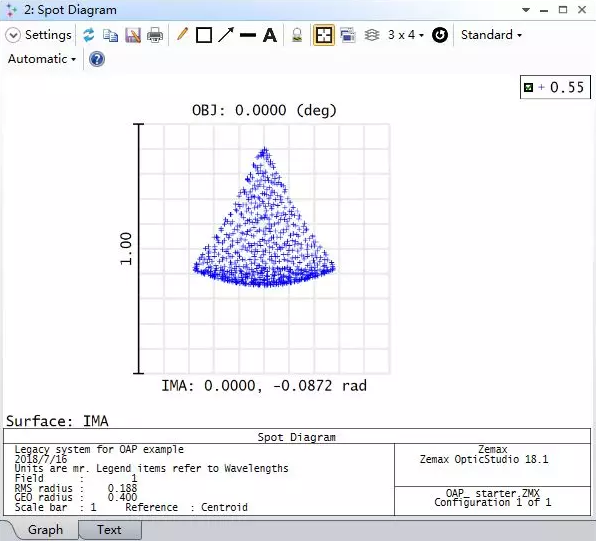
Task: Open the Automatic update dropdown
Action: pyautogui.click(x=42, y=59)
